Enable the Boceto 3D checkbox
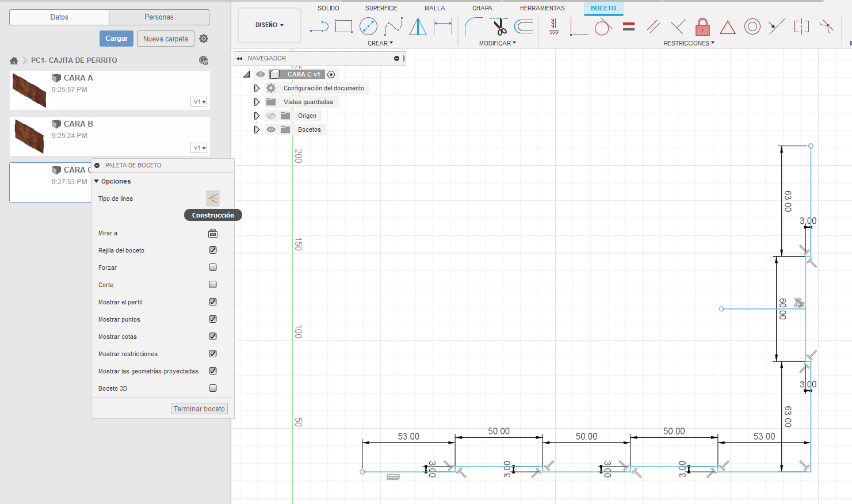852x504 pixels. click(213, 388)
